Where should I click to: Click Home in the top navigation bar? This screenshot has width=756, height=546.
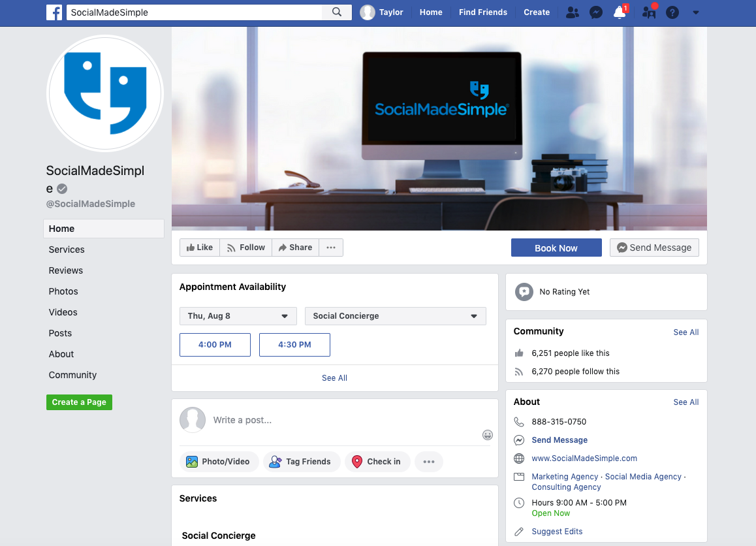click(430, 12)
